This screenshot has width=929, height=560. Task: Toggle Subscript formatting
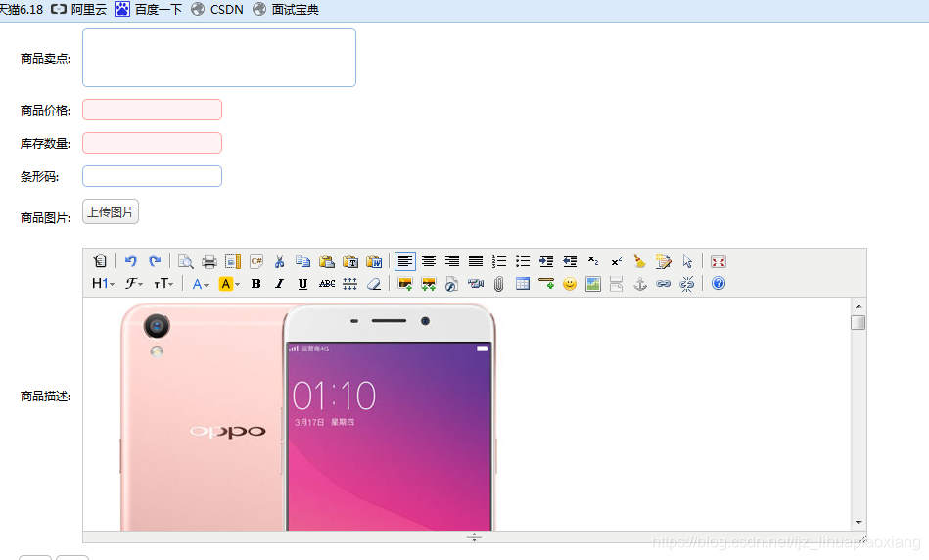click(593, 260)
